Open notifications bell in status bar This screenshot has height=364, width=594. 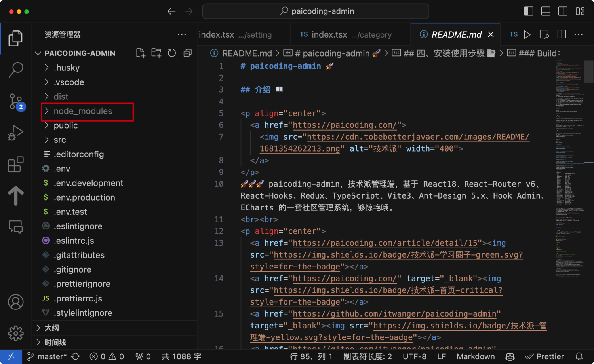579,356
